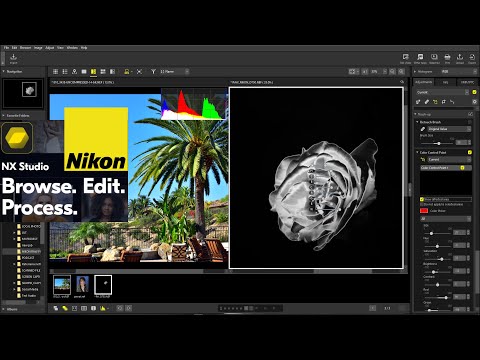Open the Retouch Brush value dropdown

tap(449, 129)
